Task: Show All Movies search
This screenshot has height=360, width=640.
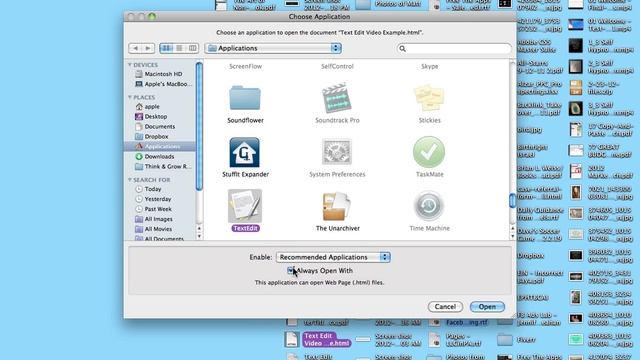Action: 154,229
